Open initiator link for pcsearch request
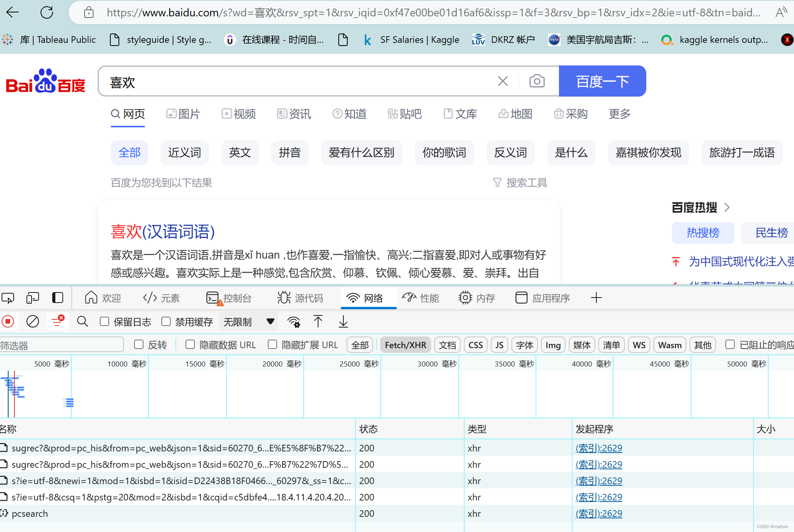 pos(599,513)
